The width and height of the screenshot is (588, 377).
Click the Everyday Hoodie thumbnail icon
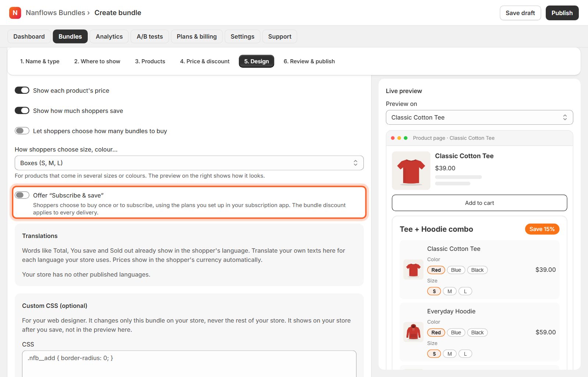pos(413,332)
